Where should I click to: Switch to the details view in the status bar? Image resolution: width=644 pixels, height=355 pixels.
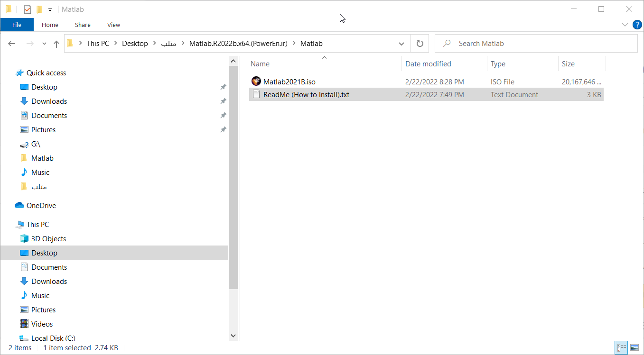click(621, 348)
